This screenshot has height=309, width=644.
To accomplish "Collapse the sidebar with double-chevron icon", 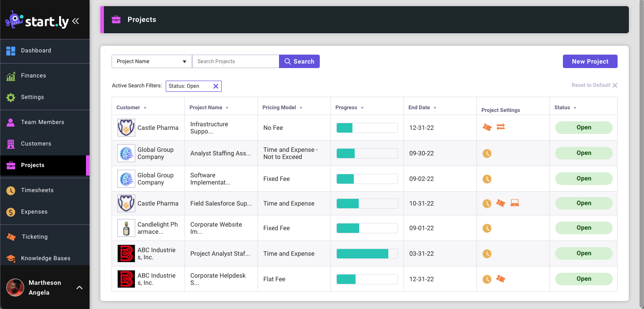I will [75, 21].
